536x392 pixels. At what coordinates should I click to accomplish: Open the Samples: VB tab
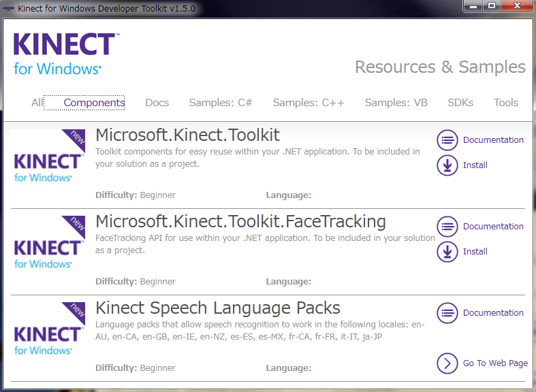click(396, 103)
